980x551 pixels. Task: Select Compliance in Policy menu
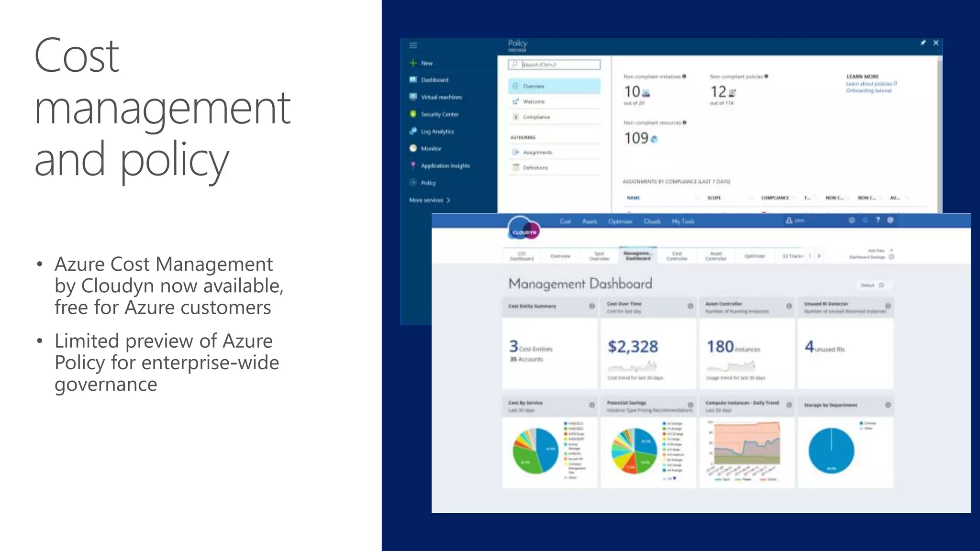click(x=536, y=117)
